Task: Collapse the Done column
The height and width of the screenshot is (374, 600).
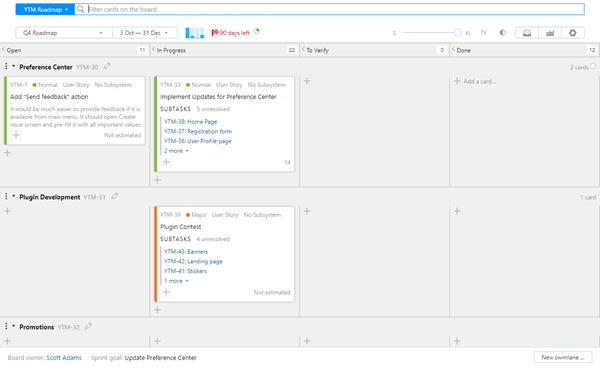Action: (453, 49)
